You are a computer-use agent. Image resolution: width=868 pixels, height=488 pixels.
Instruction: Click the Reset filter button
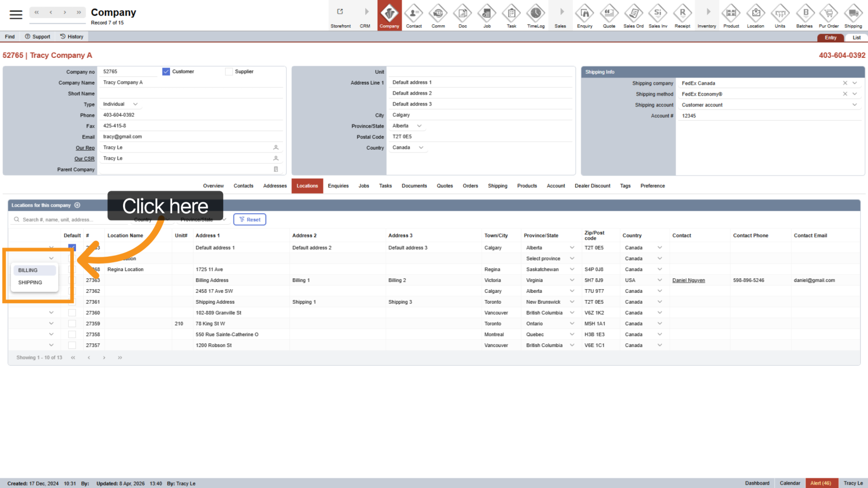[x=250, y=219]
